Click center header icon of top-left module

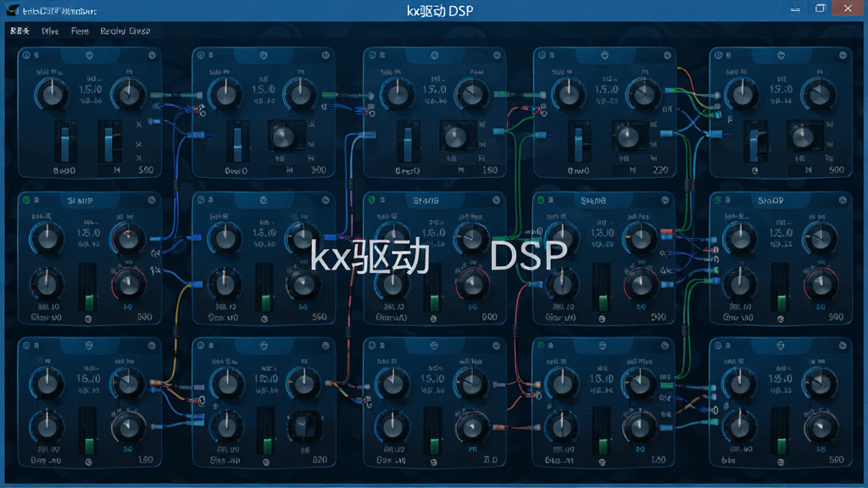pos(89,56)
